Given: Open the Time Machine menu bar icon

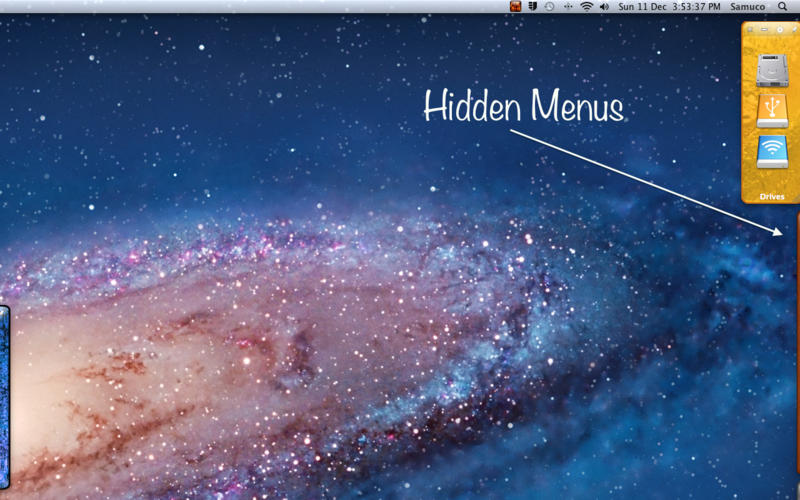Looking at the screenshot, I should click(549, 7).
